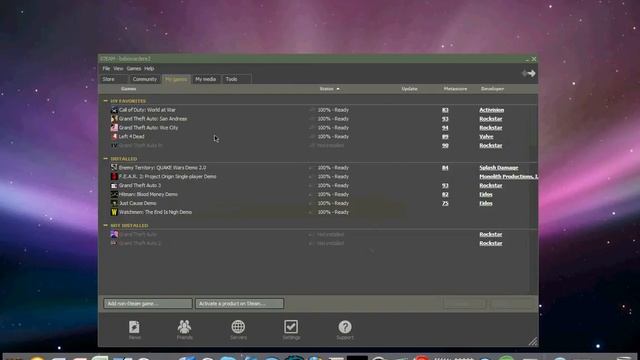Open Metascore 89 for Left 4 Dead

click(445, 137)
